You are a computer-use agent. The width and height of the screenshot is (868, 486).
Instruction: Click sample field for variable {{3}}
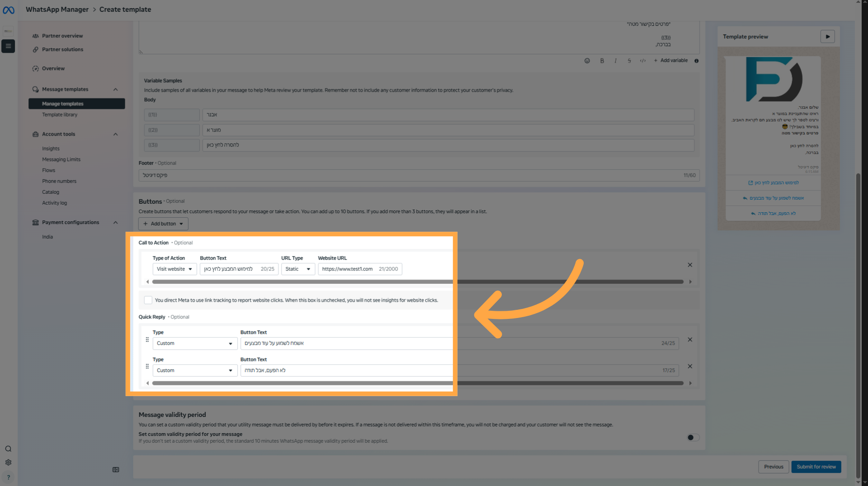click(448, 145)
